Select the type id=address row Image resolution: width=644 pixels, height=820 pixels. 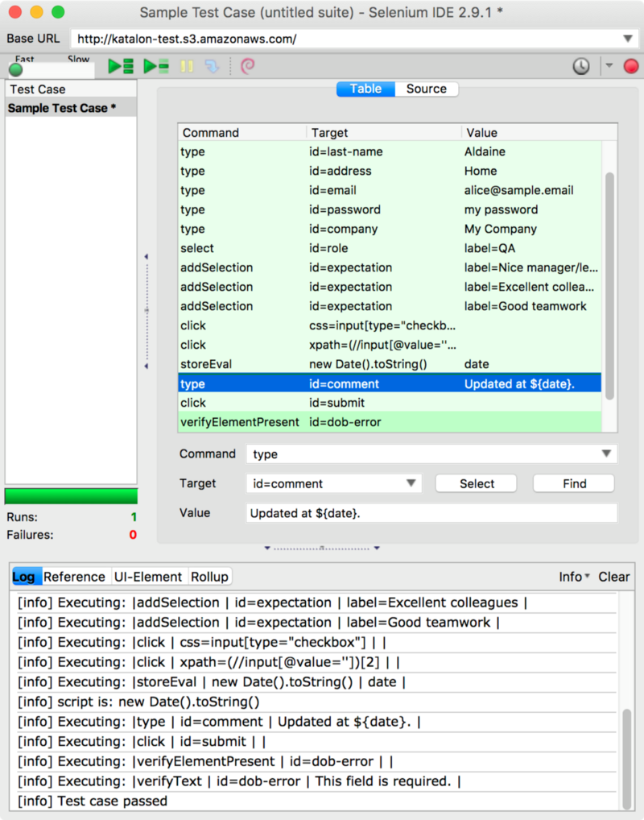[x=390, y=171]
